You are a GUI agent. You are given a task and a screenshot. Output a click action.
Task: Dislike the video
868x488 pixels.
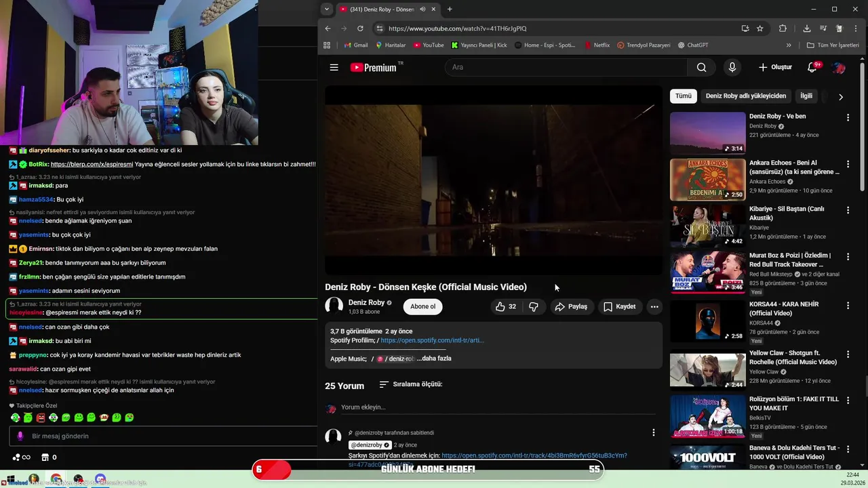pyautogui.click(x=534, y=306)
